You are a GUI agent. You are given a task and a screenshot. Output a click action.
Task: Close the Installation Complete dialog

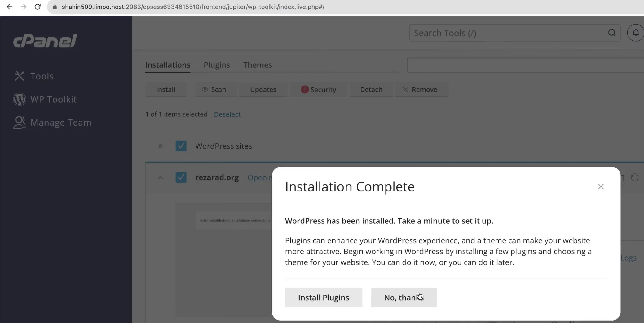[601, 186]
